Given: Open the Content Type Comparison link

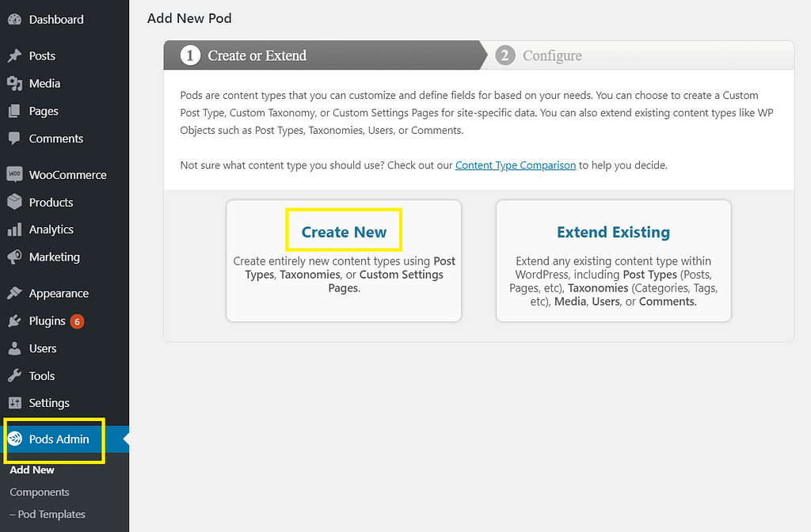Looking at the screenshot, I should (516, 165).
